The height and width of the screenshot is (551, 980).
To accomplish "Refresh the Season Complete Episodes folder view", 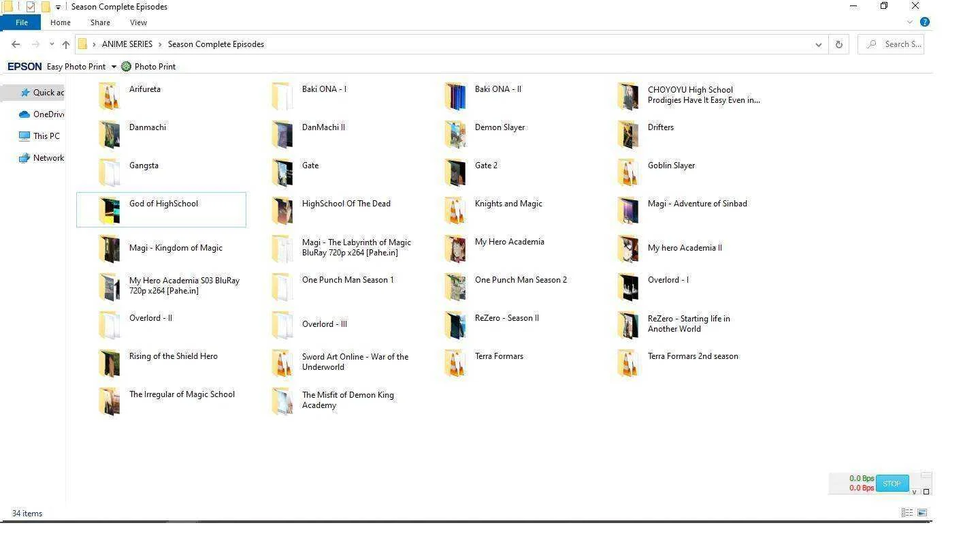I will (x=838, y=44).
